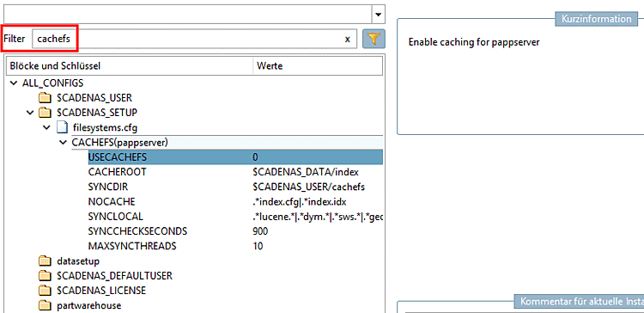Select the CACHEROOT key
Viewport: 644px width, 313px height.
click(x=117, y=172)
